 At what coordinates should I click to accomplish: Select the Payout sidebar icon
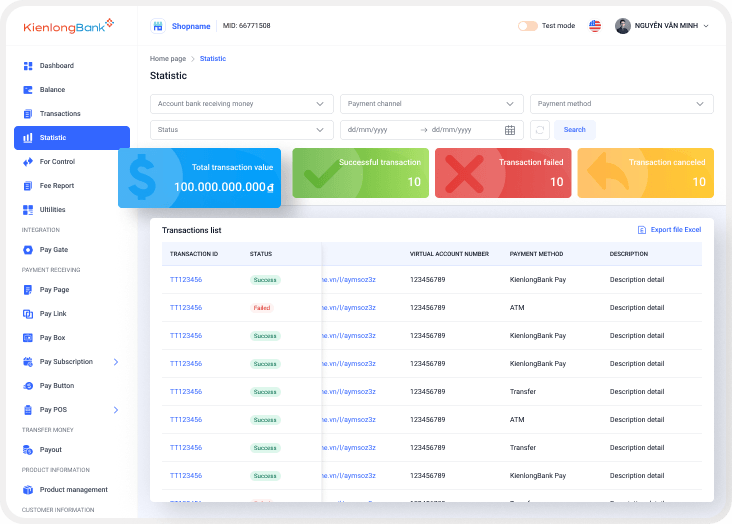(28, 450)
